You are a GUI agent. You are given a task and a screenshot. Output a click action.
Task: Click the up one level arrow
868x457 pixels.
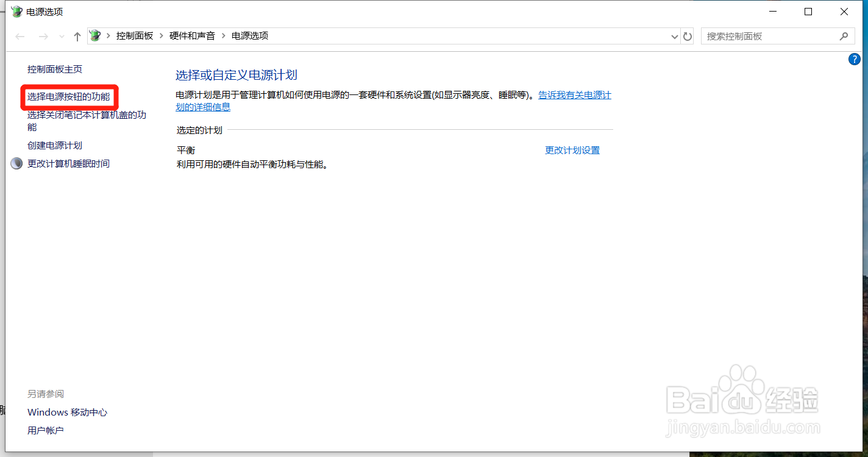pyautogui.click(x=77, y=36)
